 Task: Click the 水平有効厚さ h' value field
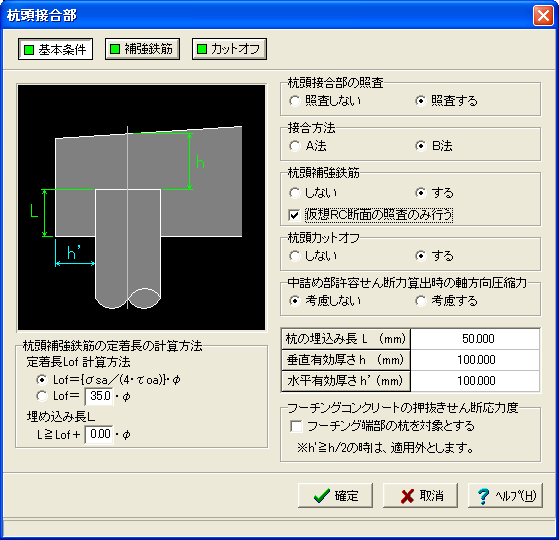[x=475, y=381]
